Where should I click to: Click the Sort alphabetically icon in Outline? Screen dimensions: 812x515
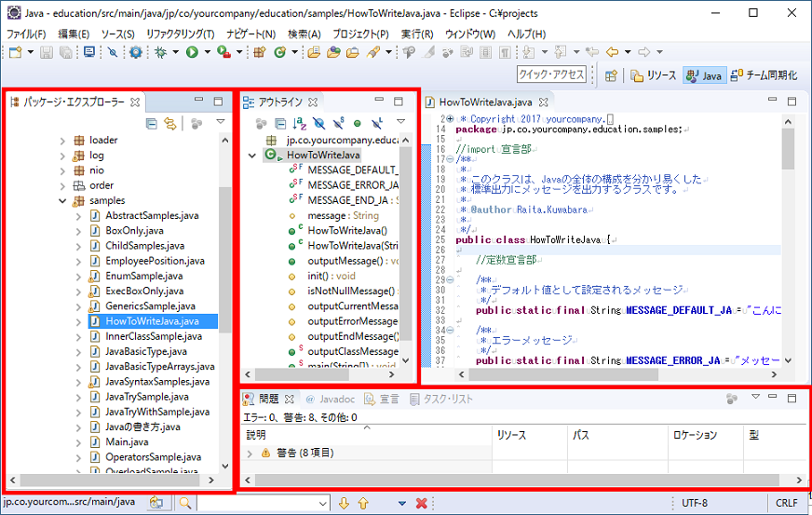click(x=299, y=122)
